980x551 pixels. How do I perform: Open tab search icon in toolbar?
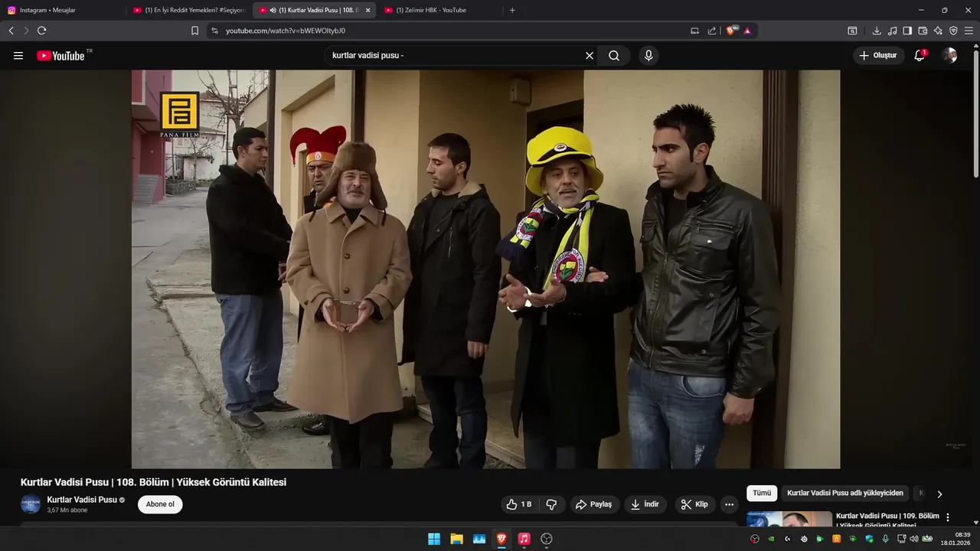click(852, 31)
